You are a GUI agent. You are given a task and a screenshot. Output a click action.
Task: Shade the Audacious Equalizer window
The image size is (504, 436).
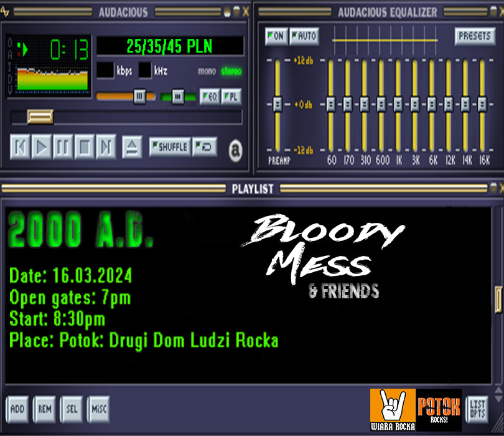click(493, 12)
